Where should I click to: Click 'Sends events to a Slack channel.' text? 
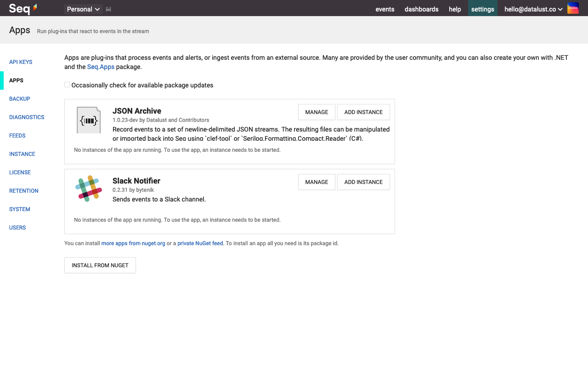159,200
